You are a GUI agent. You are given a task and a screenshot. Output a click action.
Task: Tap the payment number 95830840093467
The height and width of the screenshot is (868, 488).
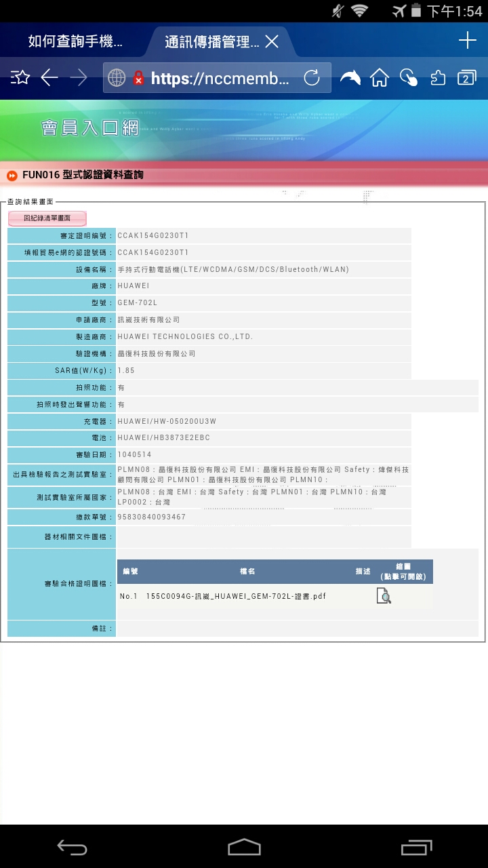[152, 517]
